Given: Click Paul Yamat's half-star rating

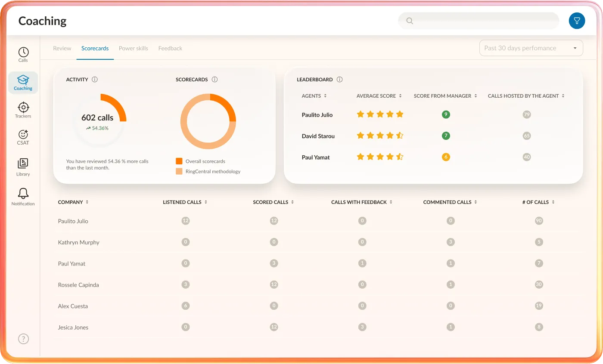Looking at the screenshot, I should [400, 157].
